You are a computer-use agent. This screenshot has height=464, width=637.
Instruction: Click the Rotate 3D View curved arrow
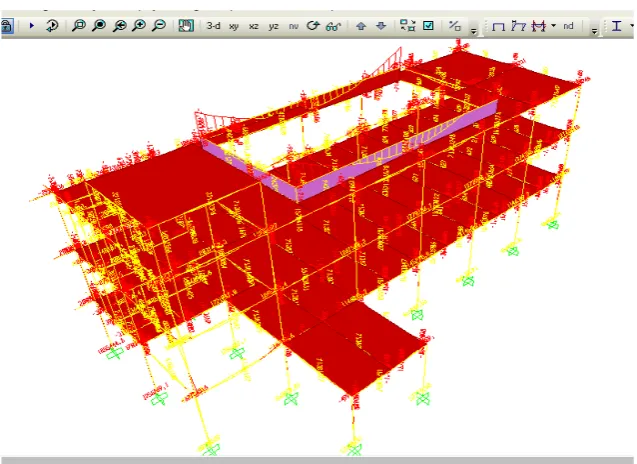tap(313, 26)
